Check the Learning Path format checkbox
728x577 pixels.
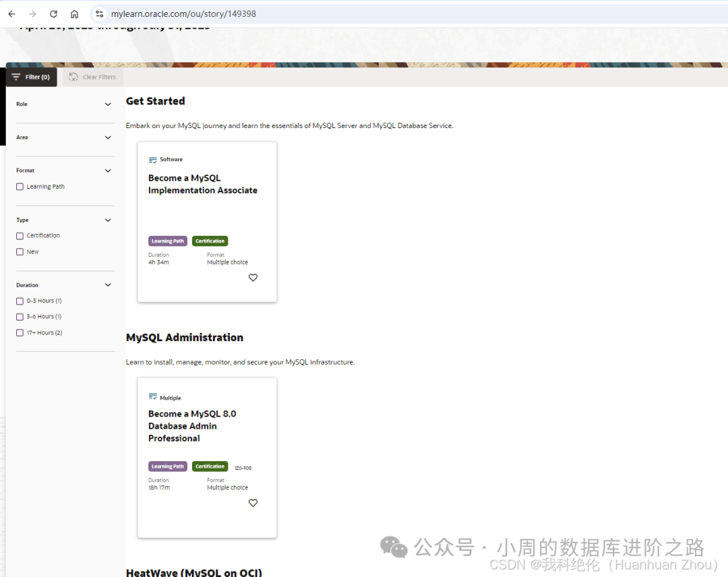(20, 187)
